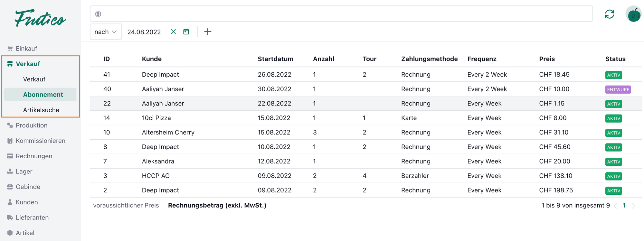Clear the 24.08.2022 date filter
The height and width of the screenshot is (241, 644).
tap(173, 32)
